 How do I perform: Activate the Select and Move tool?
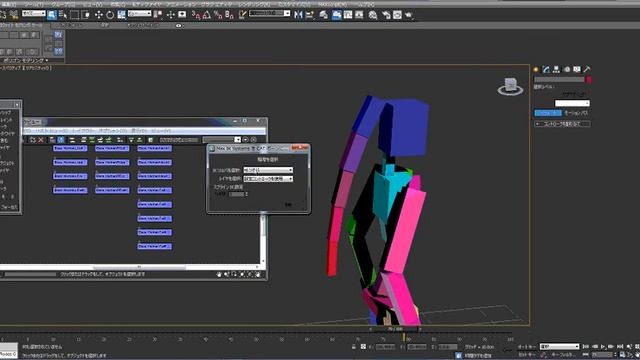[98, 15]
